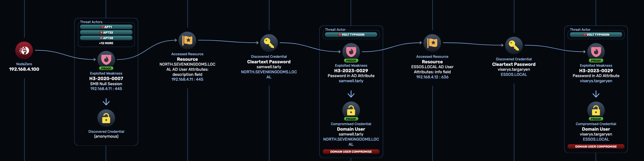Click the DOMAIN USER COMPROMISE badge for viserys.targaryen
This screenshot has width=644, height=161.
[596, 146]
